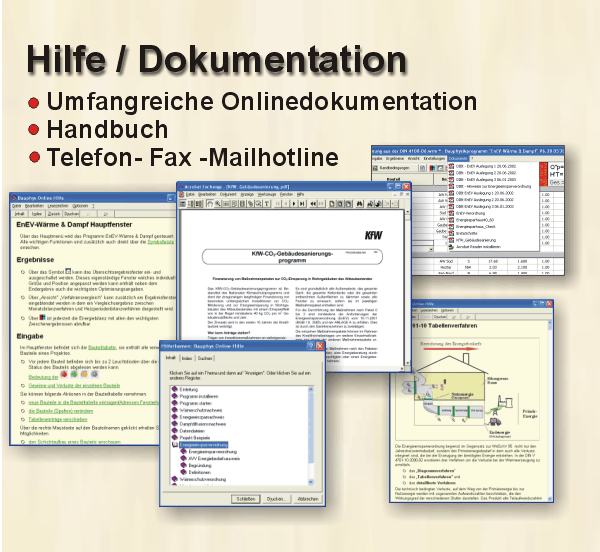Select the Hand tool in Acrobat toolbar
Screen dimensions: 600x552
[x=210, y=204]
